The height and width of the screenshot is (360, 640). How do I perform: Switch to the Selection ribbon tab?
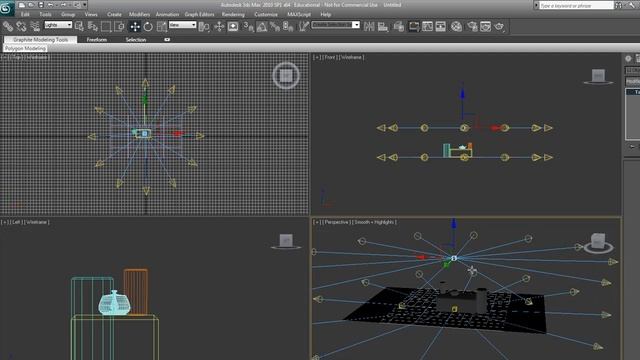pyautogui.click(x=136, y=40)
